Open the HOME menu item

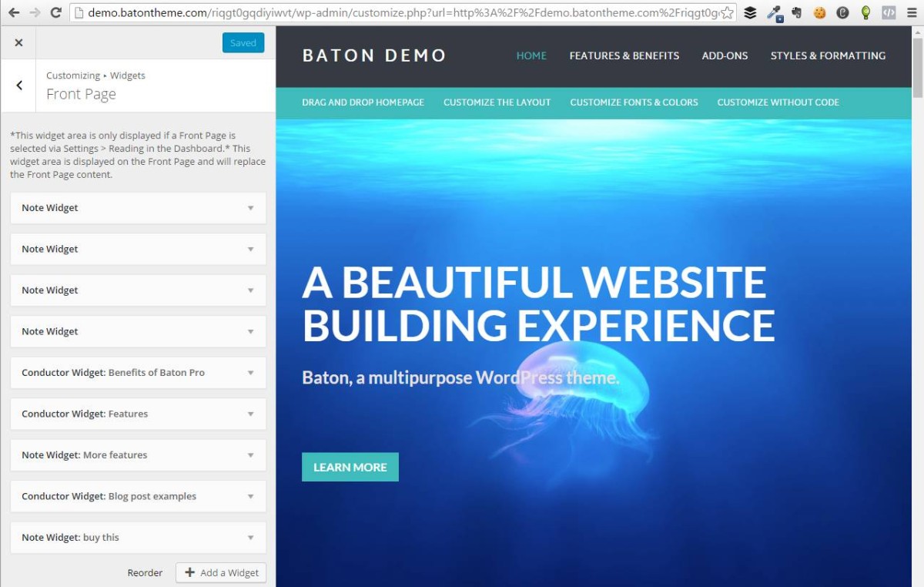(x=531, y=55)
